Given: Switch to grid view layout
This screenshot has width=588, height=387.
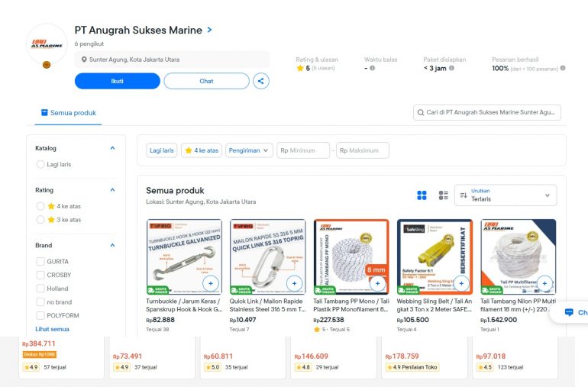Looking at the screenshot, I should tap(422, 195).
